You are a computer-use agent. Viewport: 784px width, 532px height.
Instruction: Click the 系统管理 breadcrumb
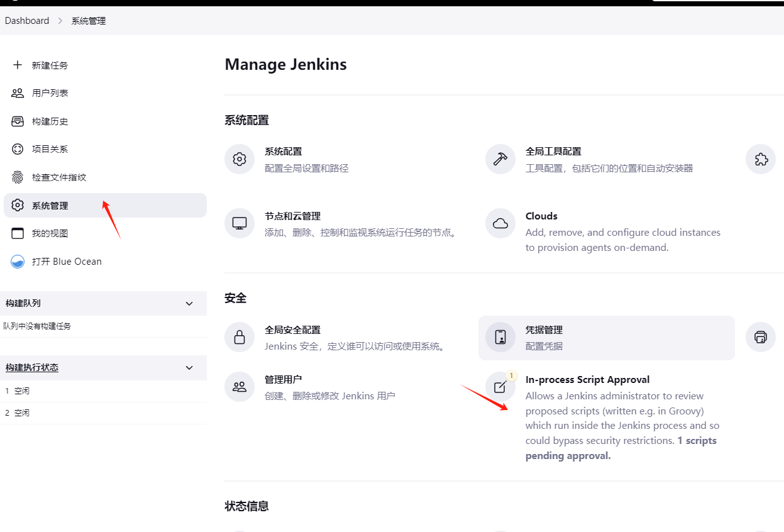click(x=89, y=21)
